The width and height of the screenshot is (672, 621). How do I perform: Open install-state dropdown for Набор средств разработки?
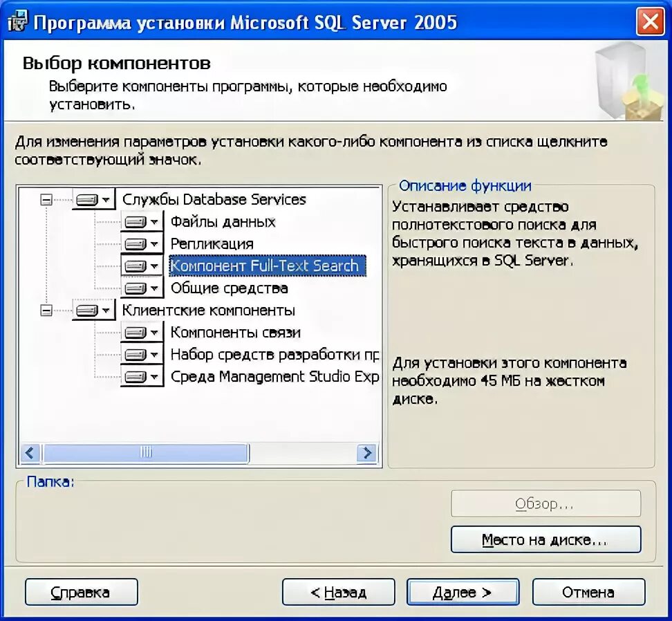[142, 355]
